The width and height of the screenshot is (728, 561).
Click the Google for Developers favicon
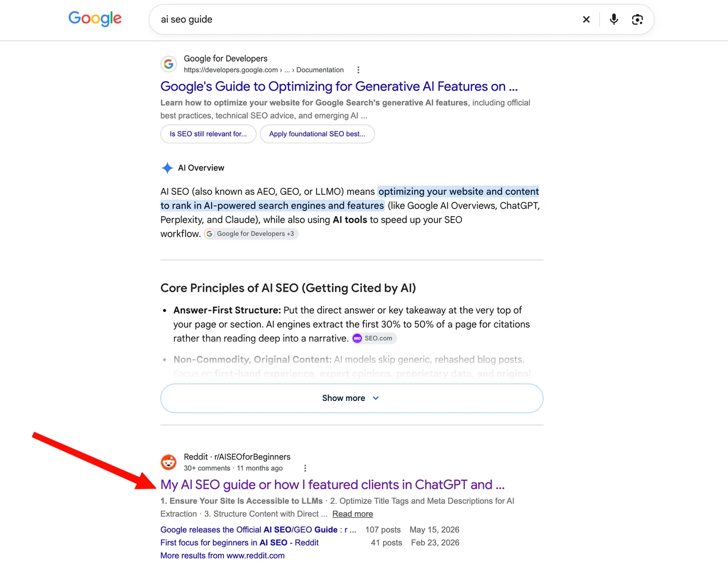169,64
